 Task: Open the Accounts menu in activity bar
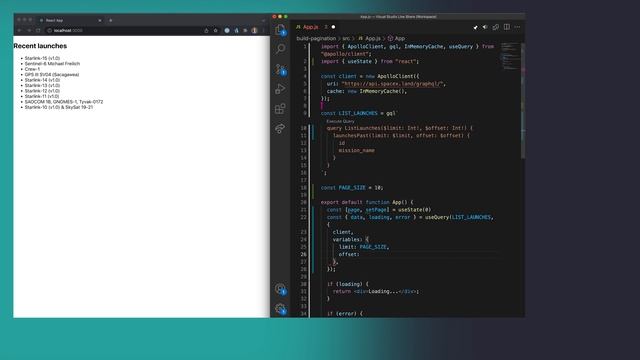[x=280, y=289]
